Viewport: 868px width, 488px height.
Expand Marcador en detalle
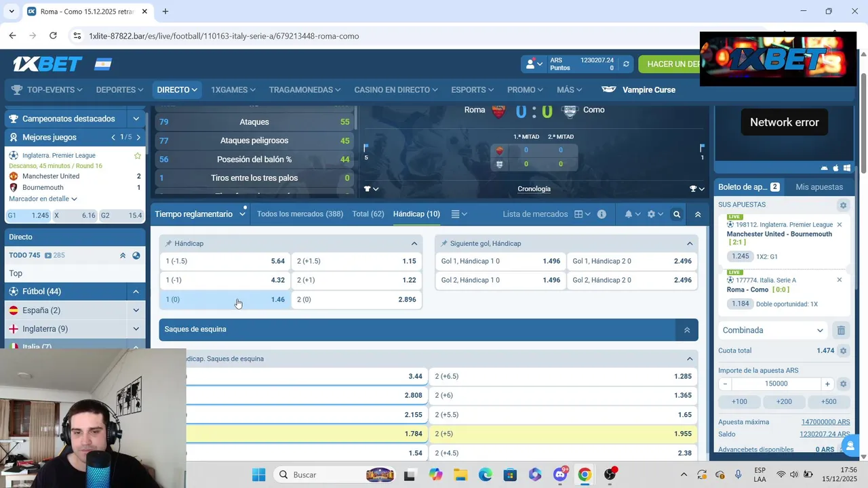click(43, 199)
